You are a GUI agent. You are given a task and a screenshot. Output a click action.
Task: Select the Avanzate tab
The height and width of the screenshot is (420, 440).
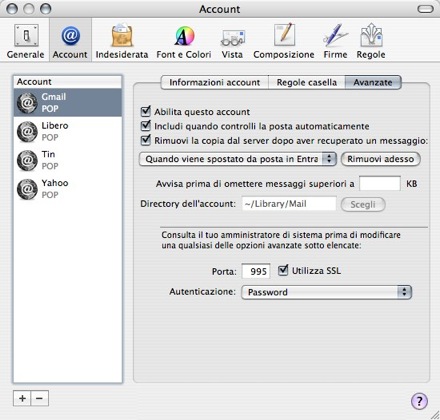point(373,82)
